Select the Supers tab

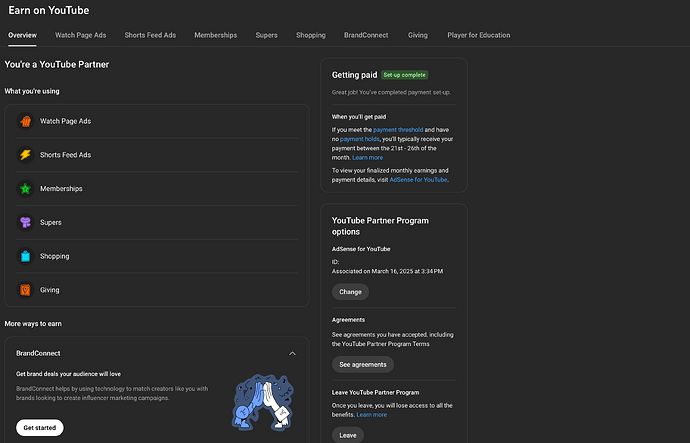click(x=267, y=35)
